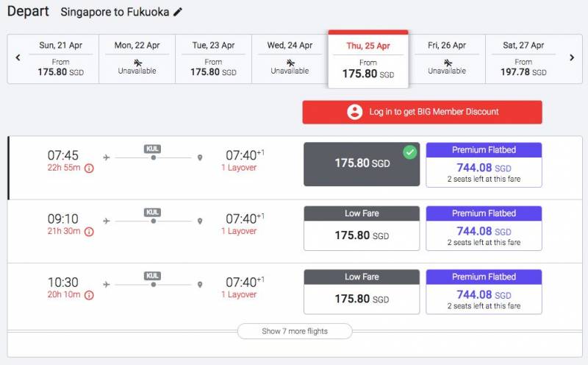Click the pencil edit icon beside Singapore to Fukuoka
The image size is (588, 365).
[179, 12]
